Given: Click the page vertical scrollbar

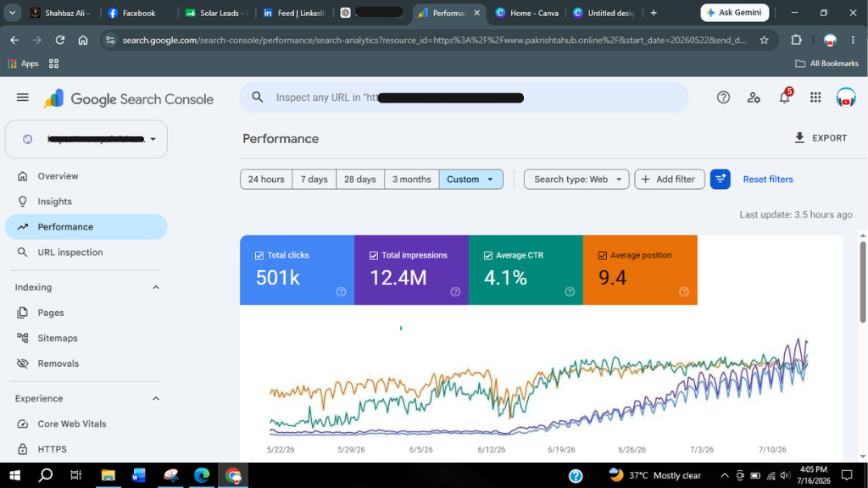Looking at the screenshot, I should pos(862,282).
